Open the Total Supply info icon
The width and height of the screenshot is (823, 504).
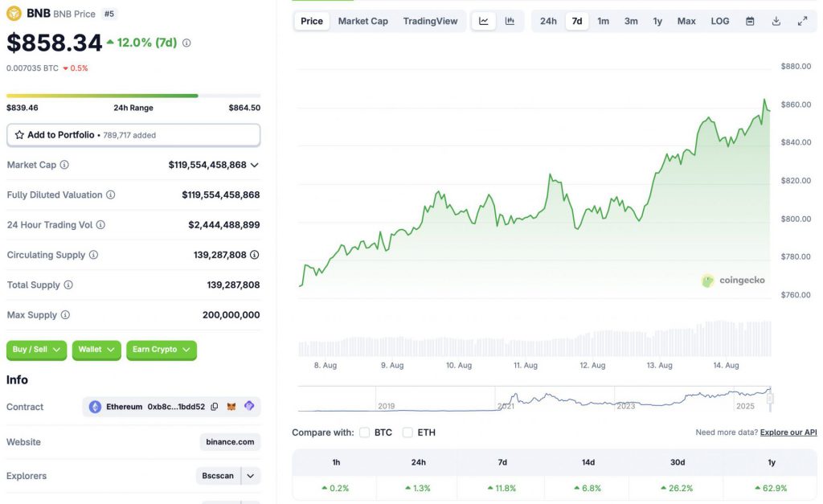68,285
